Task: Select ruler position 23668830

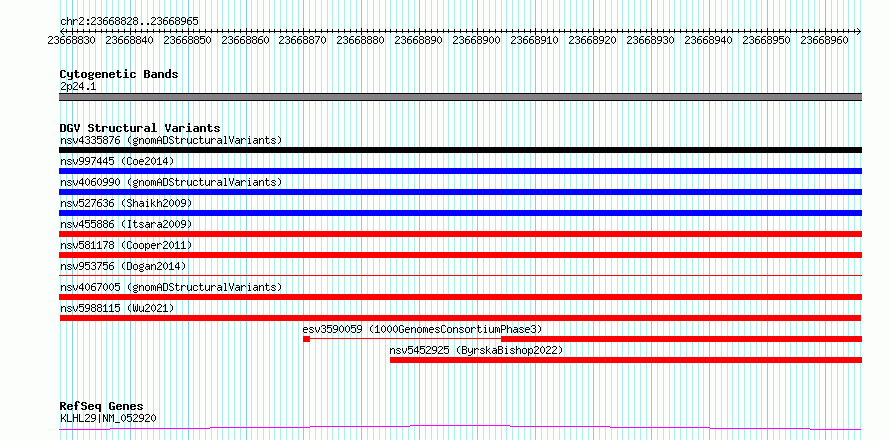Action: tap(72, 40)
